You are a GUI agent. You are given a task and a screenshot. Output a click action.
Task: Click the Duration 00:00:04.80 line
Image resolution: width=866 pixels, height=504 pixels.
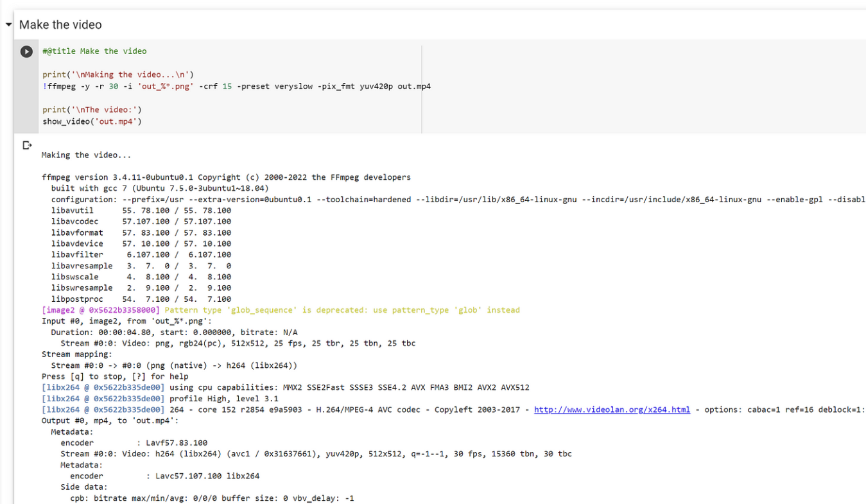coord(174,333)
